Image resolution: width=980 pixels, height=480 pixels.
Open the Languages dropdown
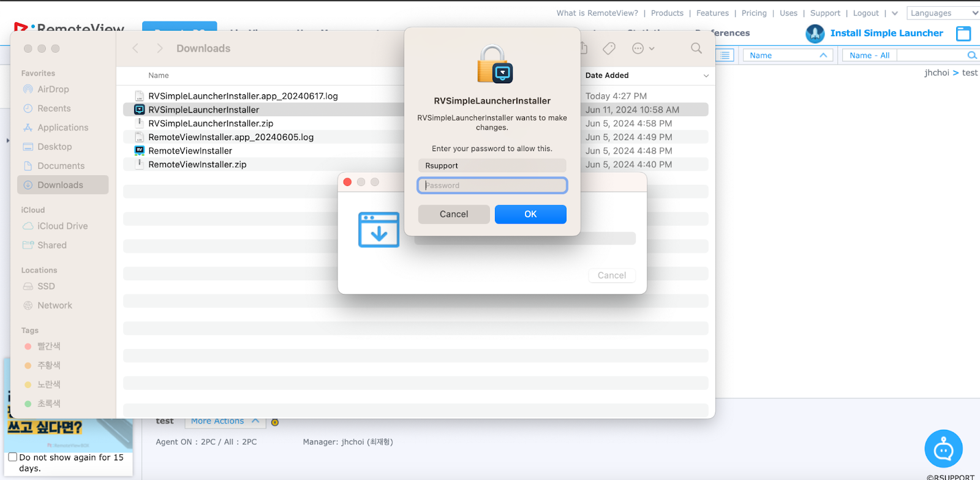pos(943,13)
